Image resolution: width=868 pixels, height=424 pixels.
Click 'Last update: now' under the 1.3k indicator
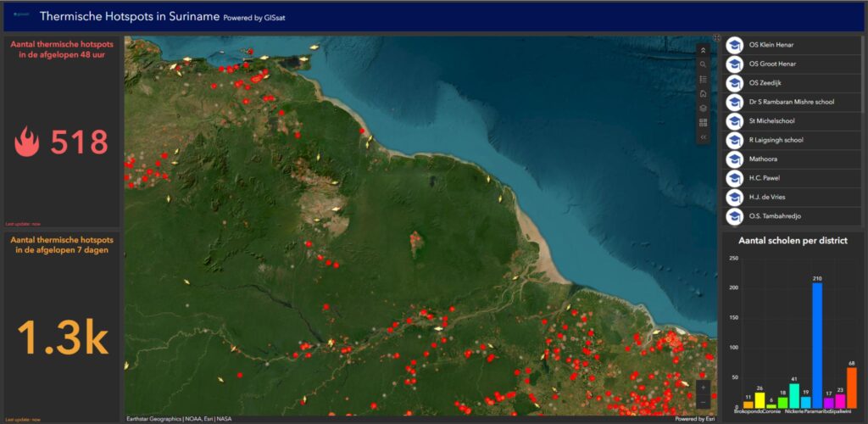(23, 420)
